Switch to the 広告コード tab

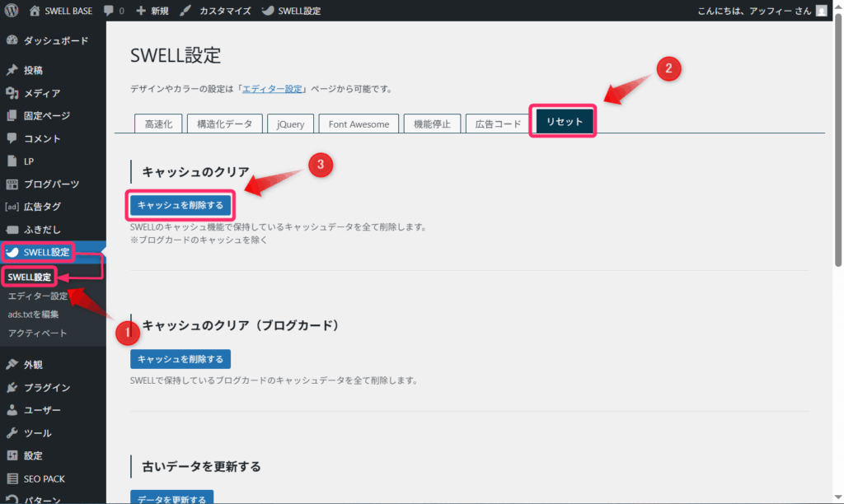click(498, 124)
